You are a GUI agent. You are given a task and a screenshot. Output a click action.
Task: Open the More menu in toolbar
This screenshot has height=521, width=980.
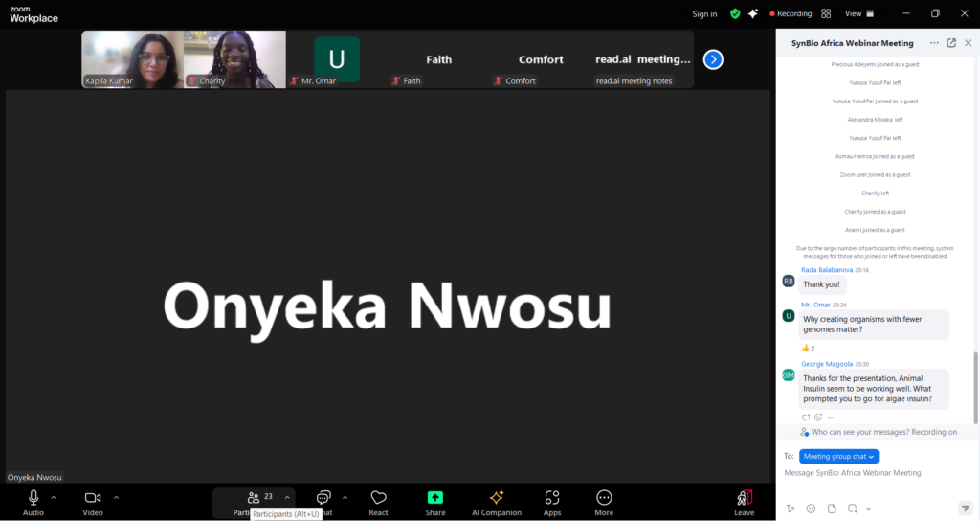(604, 502)
